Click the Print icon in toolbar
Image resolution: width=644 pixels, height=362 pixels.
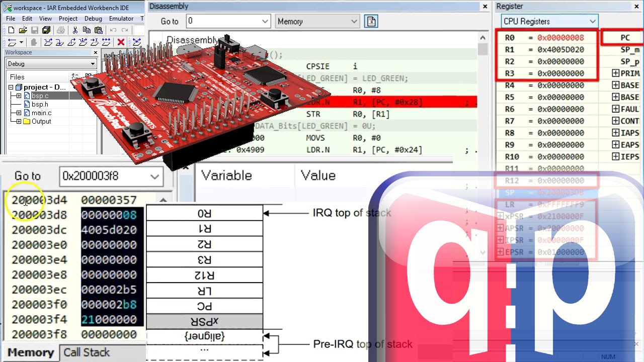pos(61,30)
